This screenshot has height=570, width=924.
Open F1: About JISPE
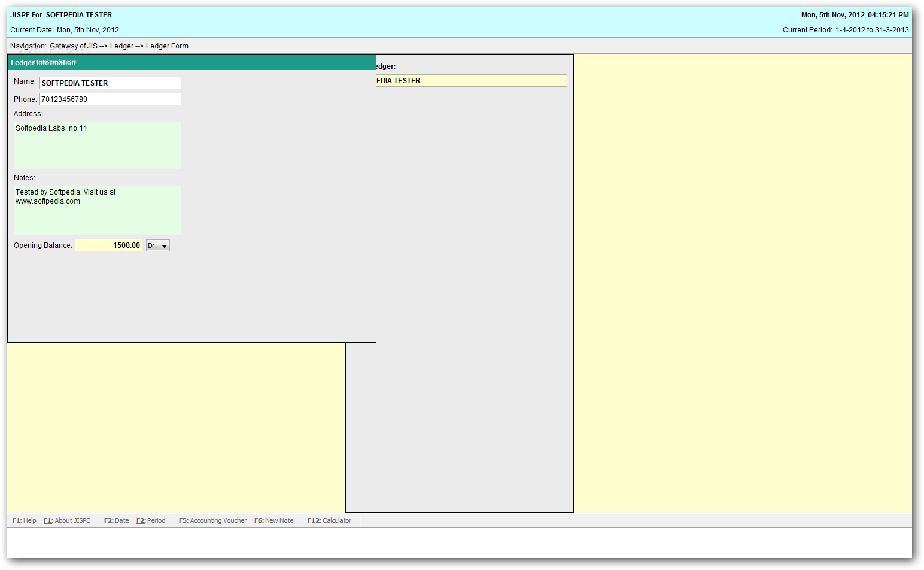click(x=67, y=520)
